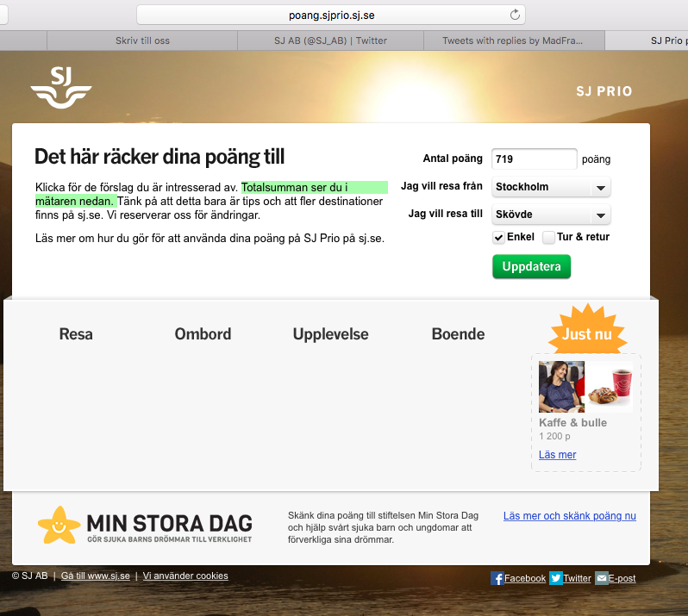Click the green Uppdatera button
This screenshot has width=688, height=616.
[x=531, y=266]
